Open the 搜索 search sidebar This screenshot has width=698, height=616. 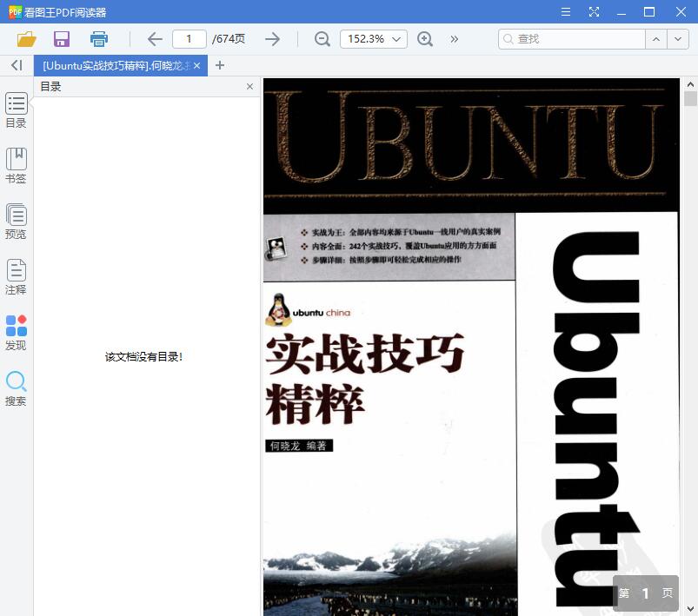pos(16,388)
